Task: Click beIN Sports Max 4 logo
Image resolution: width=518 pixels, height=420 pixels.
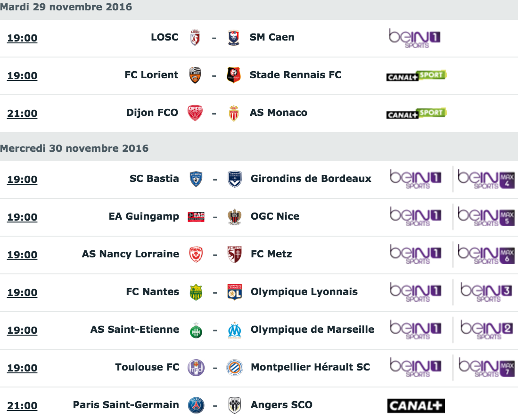Action: coord(486,180)
